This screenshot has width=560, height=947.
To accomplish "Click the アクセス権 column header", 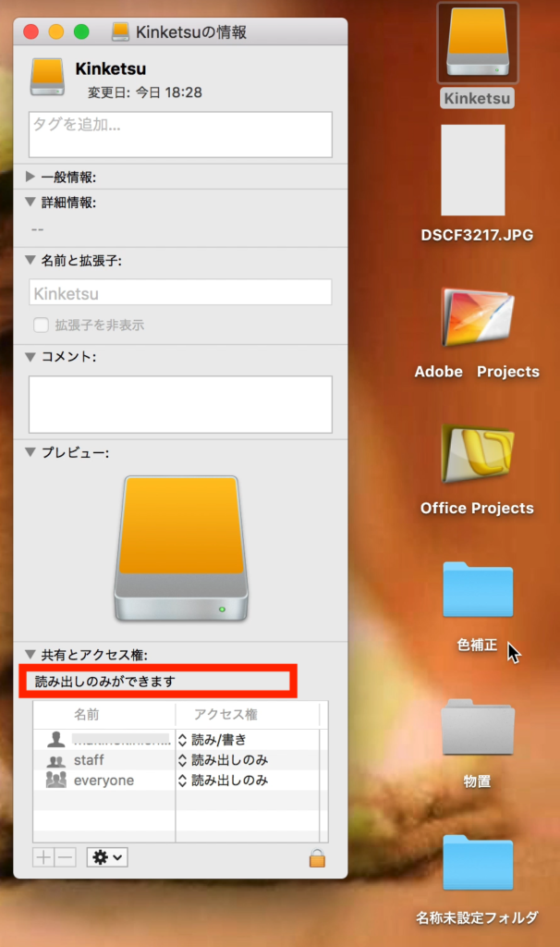I will 248,715.
